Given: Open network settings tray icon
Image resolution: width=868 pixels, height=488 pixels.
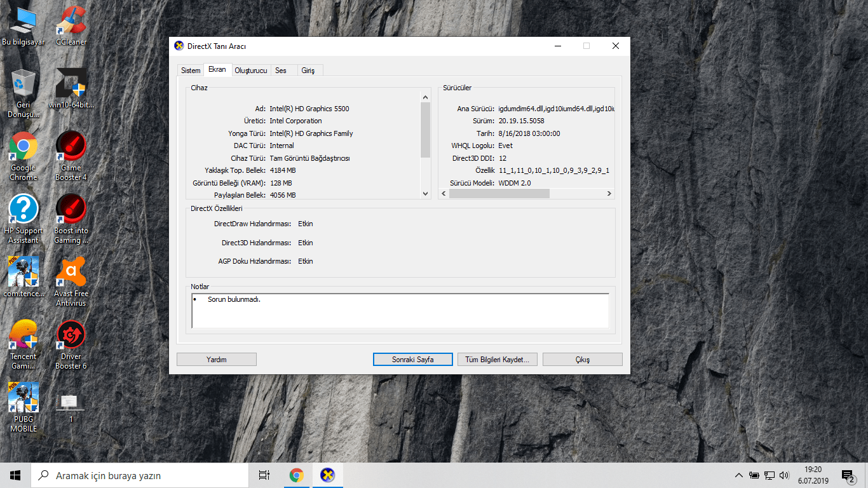Looking at the screenshot, I should pyautogui.click(x=770, y=475).
